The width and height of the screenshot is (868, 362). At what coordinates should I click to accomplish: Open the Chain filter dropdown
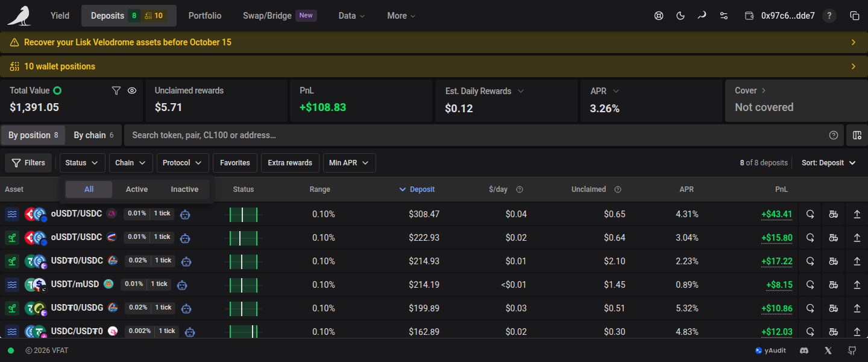131,163
